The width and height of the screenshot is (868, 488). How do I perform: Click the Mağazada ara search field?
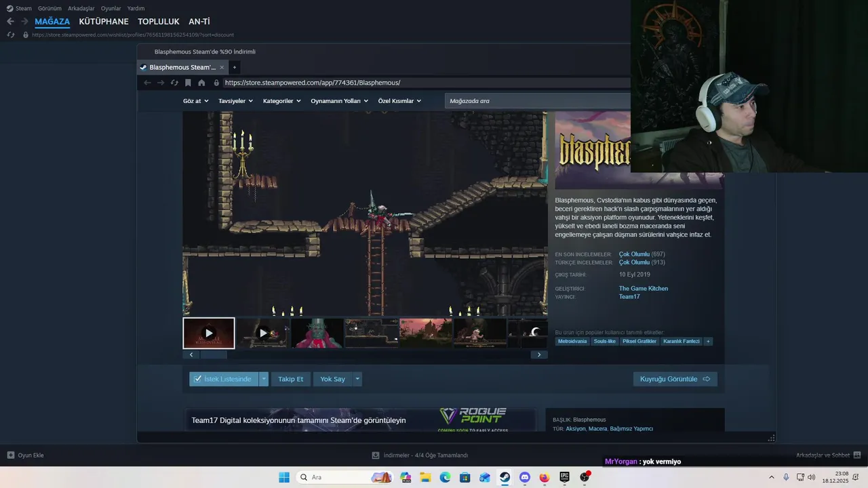point(537,101)
